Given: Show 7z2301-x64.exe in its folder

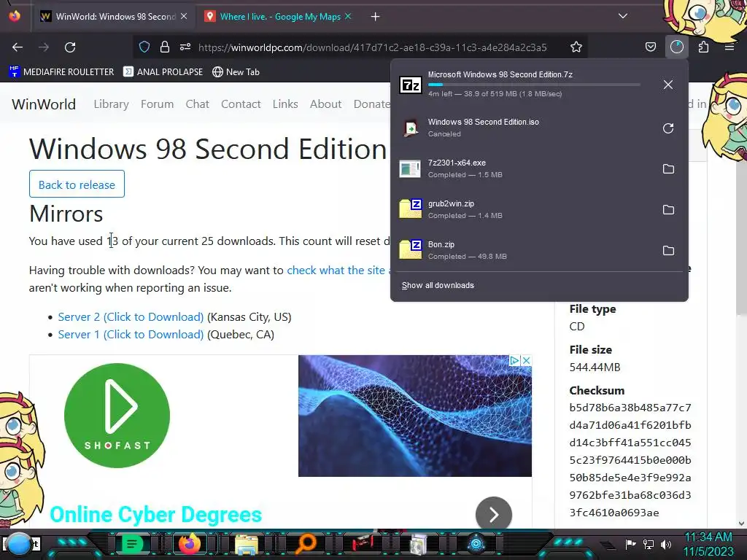Looking at the screenshot, I should tap(668, 169).
